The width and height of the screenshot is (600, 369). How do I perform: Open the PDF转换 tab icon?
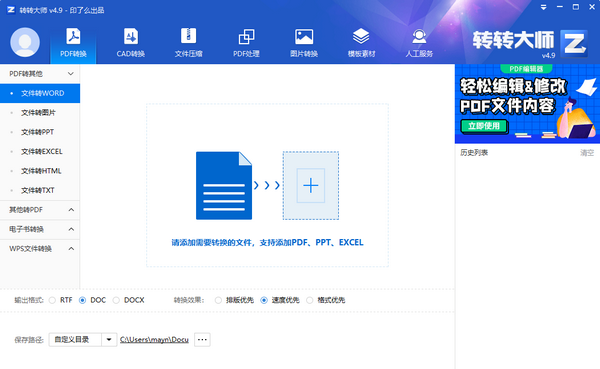tap(73, 37)
